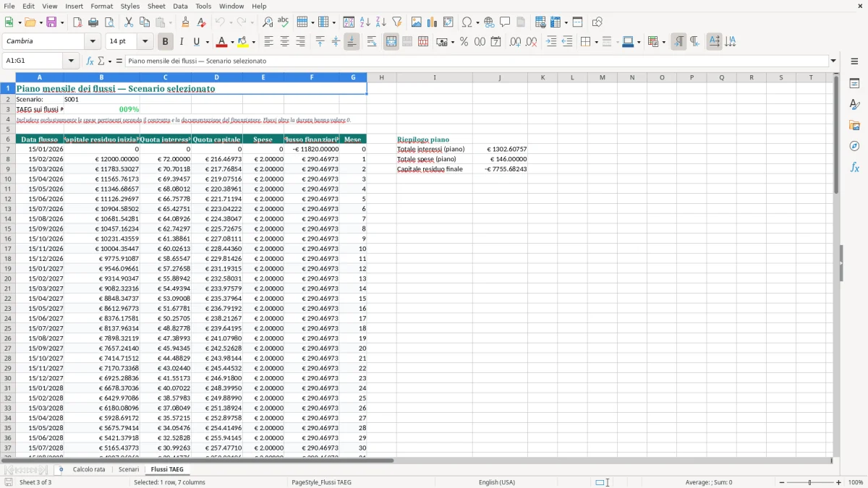The image size is (868, 488).
Task: Open the font size 14 pt dropdown
Action: pos(145,42)
